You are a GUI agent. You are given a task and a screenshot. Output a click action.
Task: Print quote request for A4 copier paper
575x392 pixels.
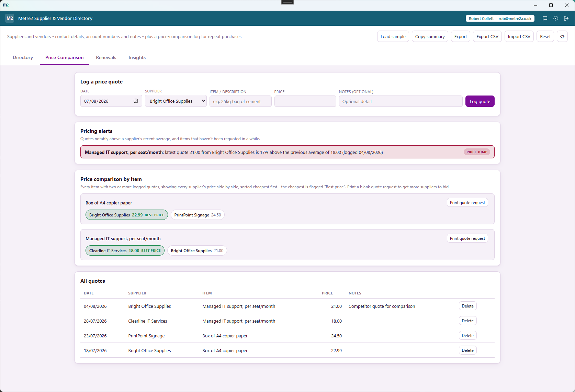tap(467, 203)
